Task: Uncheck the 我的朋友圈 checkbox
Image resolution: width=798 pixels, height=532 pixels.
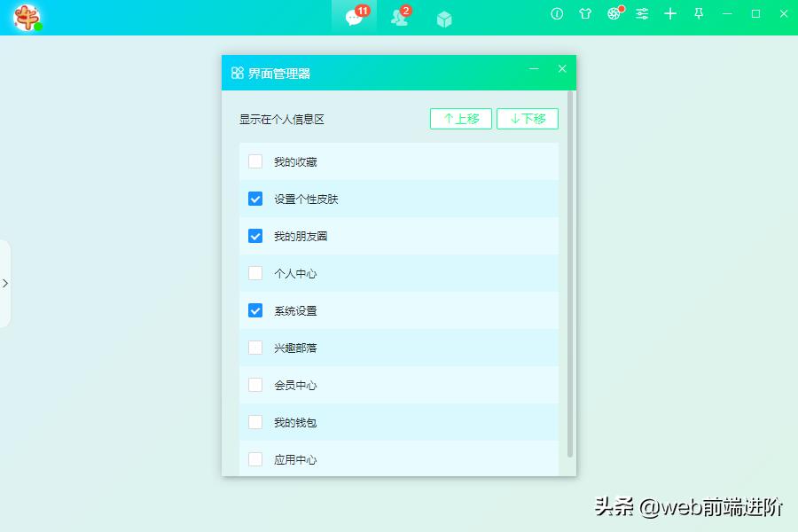Action: 254,236
